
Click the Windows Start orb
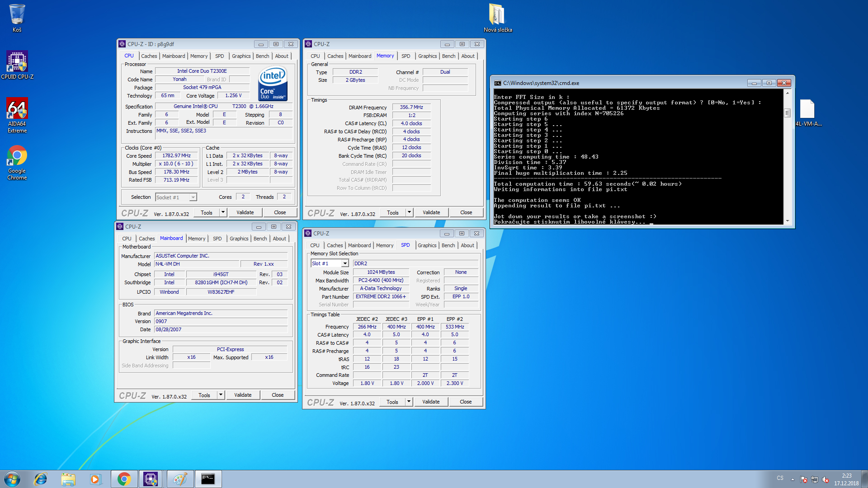12,479
